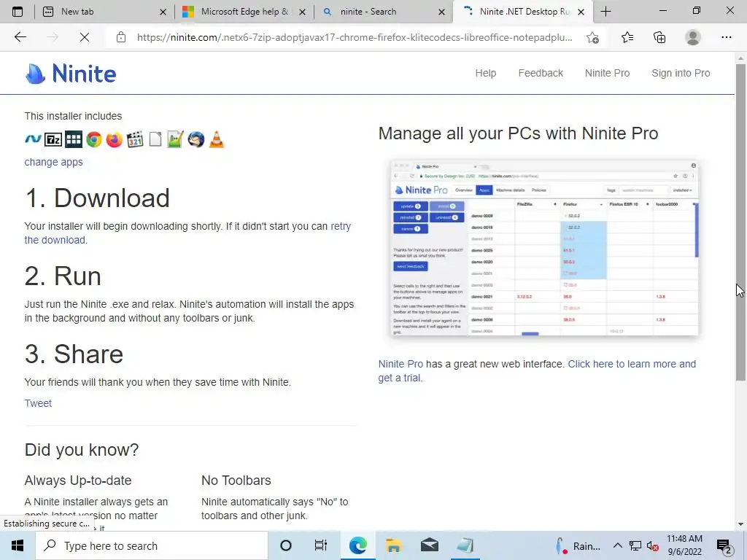Click the Firefox installer icon
The image size is (747, 560).
tap(115, 139)
